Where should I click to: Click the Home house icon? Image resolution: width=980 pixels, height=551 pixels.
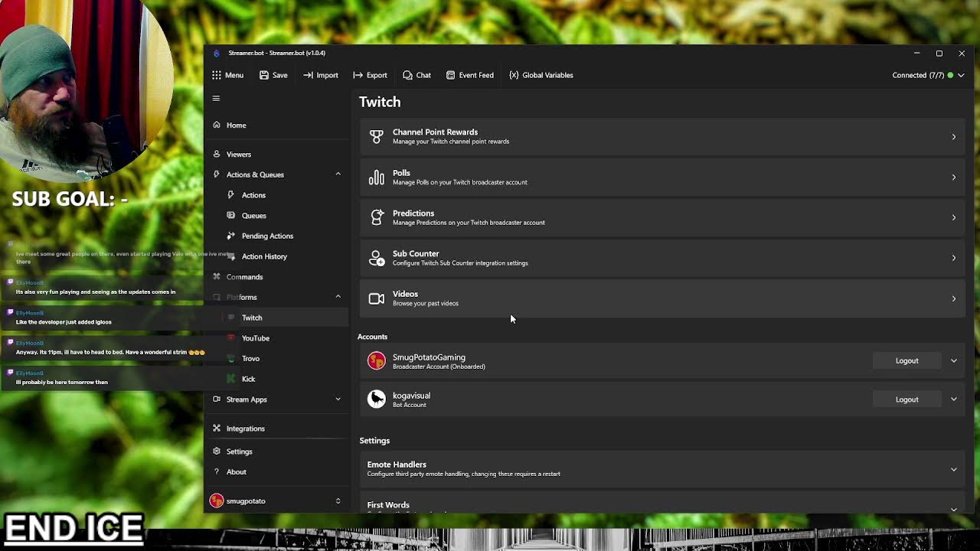217,125
